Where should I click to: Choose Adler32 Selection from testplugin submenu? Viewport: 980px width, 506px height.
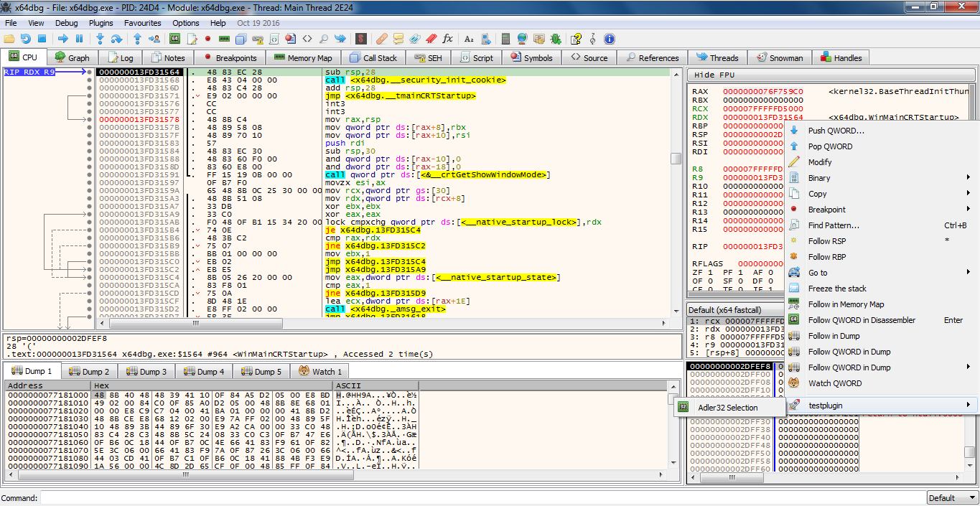click(x=727, y=408)
